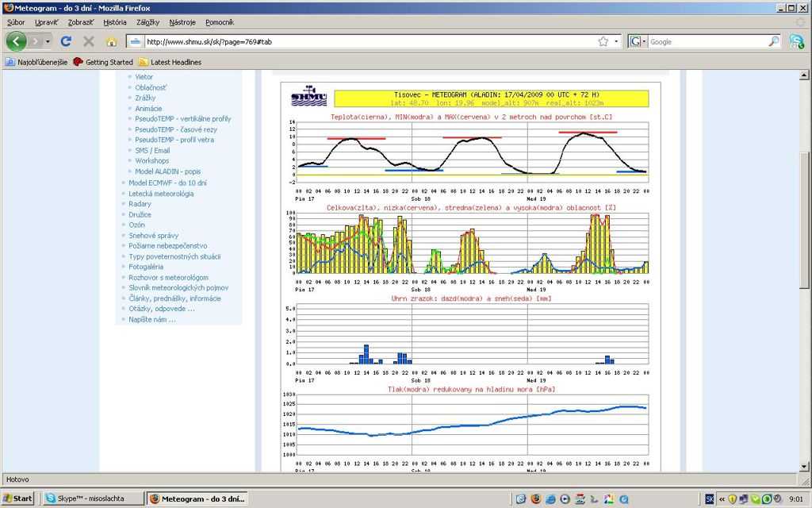Open the Zobraziť menu

click(x=81, y=22)
